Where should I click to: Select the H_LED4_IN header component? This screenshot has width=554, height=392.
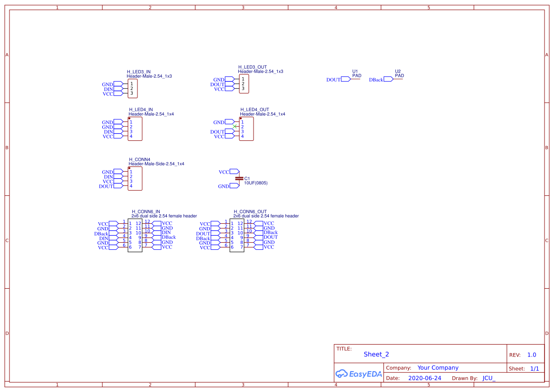[x=135, y=128]
